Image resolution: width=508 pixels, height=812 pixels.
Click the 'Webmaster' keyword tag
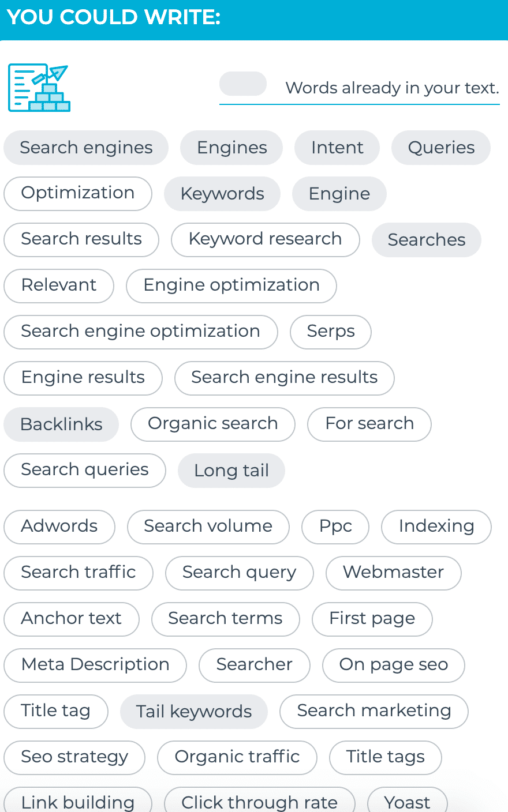pyautogui.click(x=394, y=573)
